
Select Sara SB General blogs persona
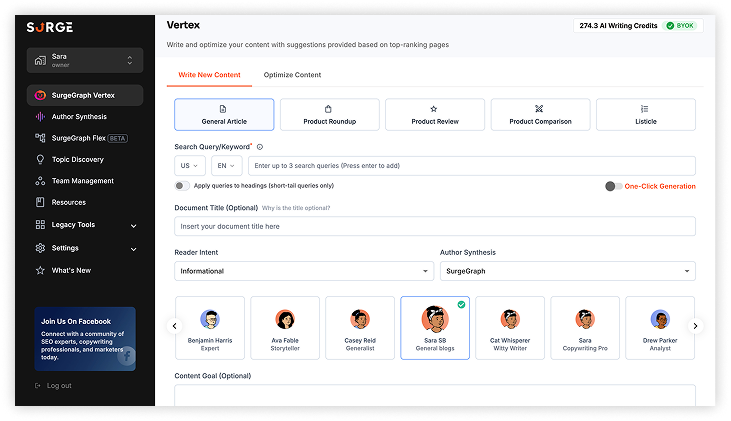(x=435, y=328)
